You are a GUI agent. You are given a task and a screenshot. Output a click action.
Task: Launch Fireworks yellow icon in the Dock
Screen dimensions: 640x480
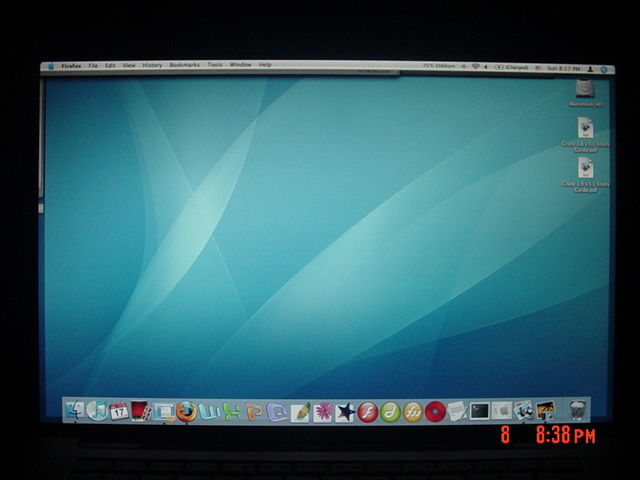[413, 412]
